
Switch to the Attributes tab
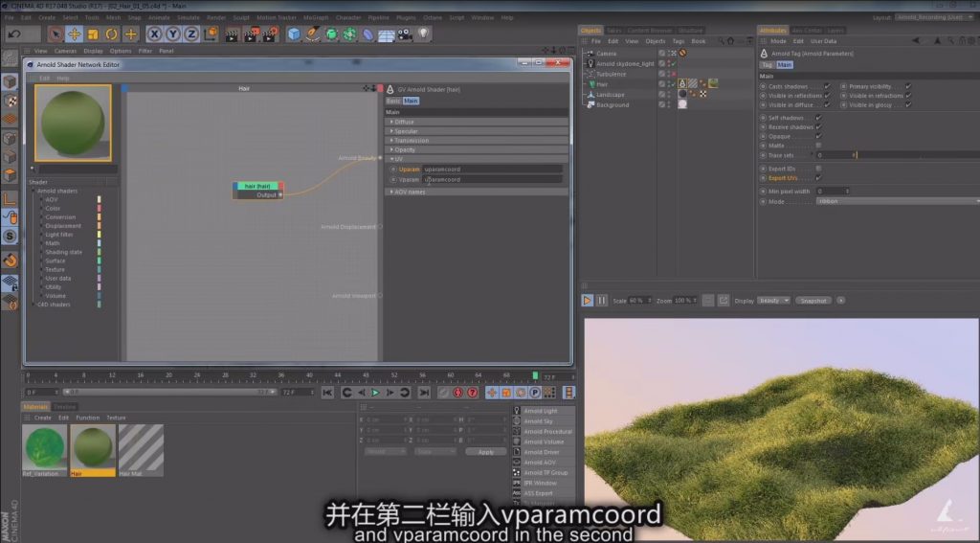[772, 30]
